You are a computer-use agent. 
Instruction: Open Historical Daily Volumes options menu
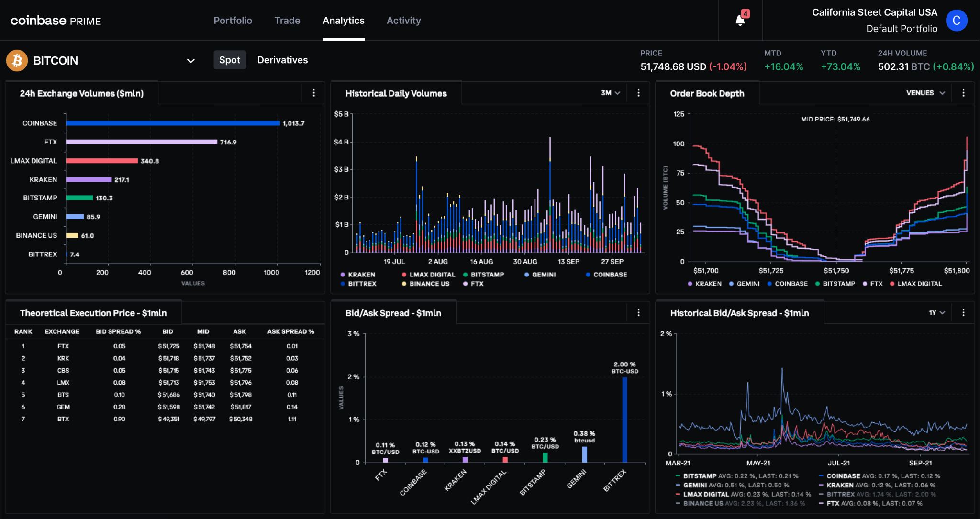(638, 93)
